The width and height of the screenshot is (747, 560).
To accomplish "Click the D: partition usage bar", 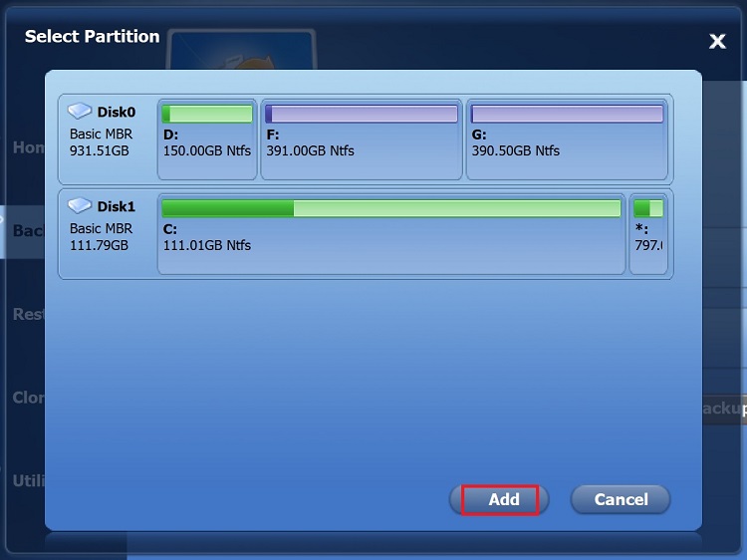I will point(207,114).
